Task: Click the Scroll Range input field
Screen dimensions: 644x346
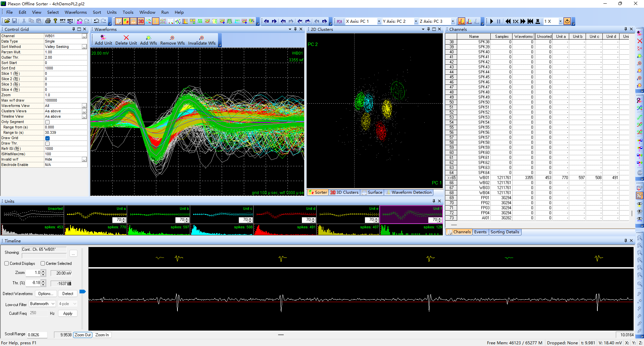Action: click(x=37, y=335)
